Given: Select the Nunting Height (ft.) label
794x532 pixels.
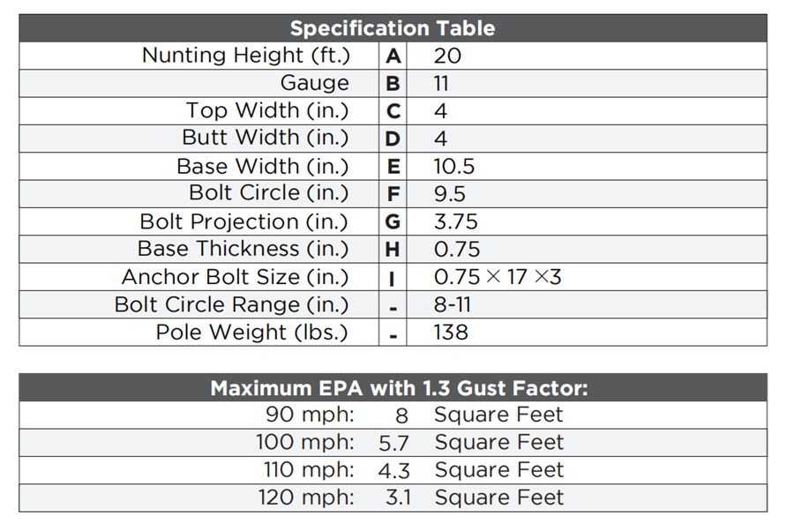Looking at the screenshot, I should tap(246, 56).
